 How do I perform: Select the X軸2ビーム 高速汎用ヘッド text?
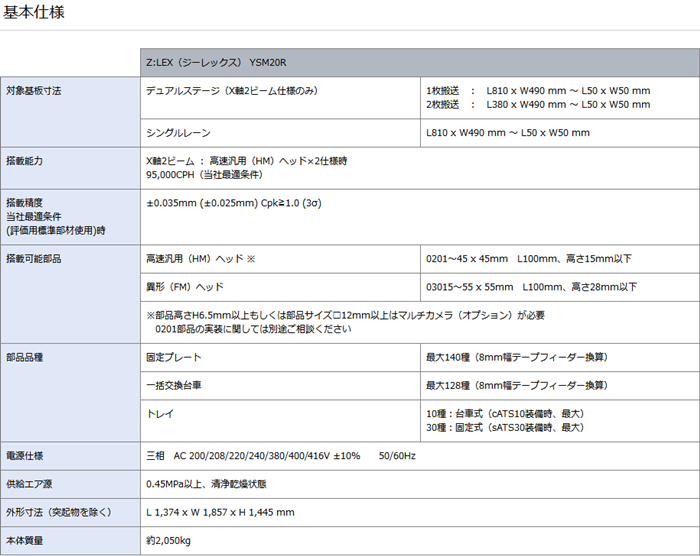[246, 161]
